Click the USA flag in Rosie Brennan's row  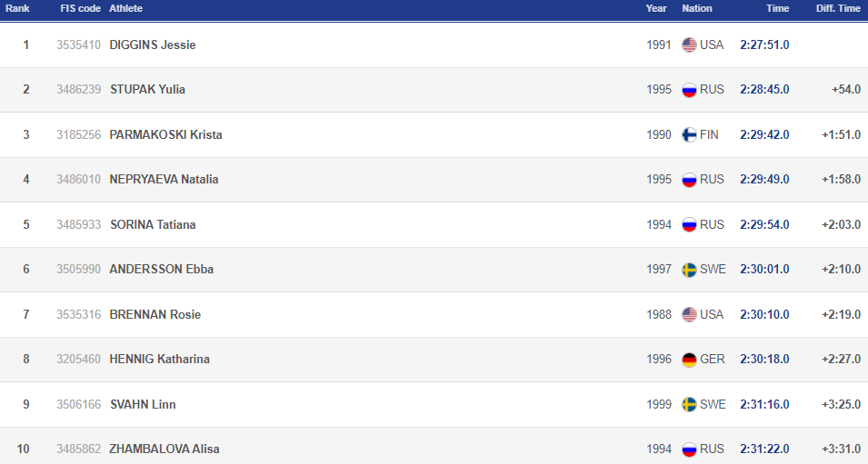point(689,314)
